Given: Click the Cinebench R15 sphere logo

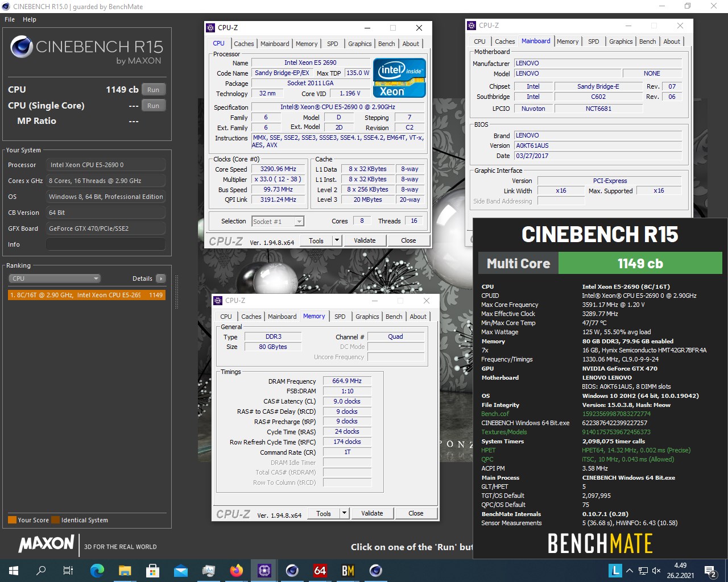Looking at the screenshot, I should pyautogui.click(x=21, y=47).
